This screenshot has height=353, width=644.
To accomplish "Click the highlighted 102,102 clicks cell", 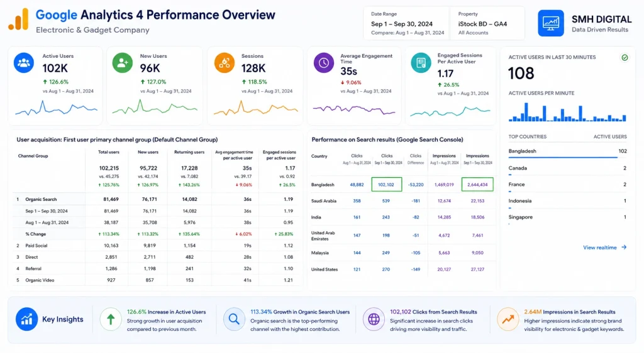I will coord(387,185).
